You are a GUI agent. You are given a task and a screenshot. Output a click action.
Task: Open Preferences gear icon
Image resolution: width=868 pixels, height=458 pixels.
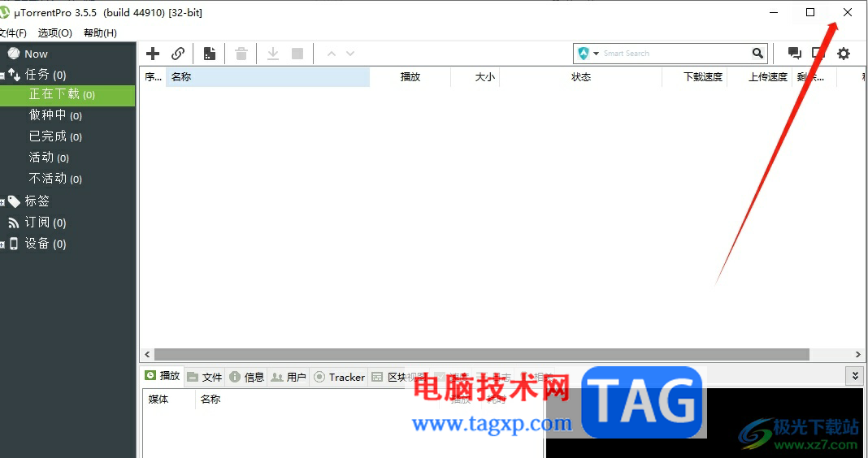coord(843,53)
